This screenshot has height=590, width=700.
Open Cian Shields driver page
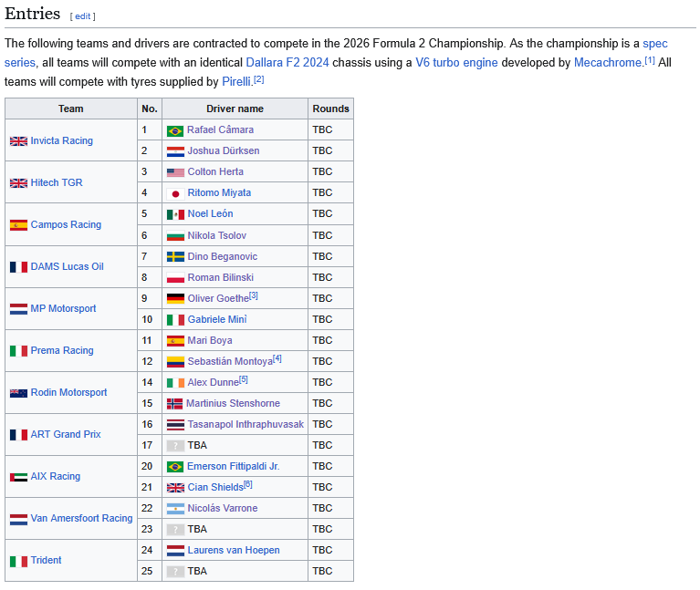click(215, 488)
